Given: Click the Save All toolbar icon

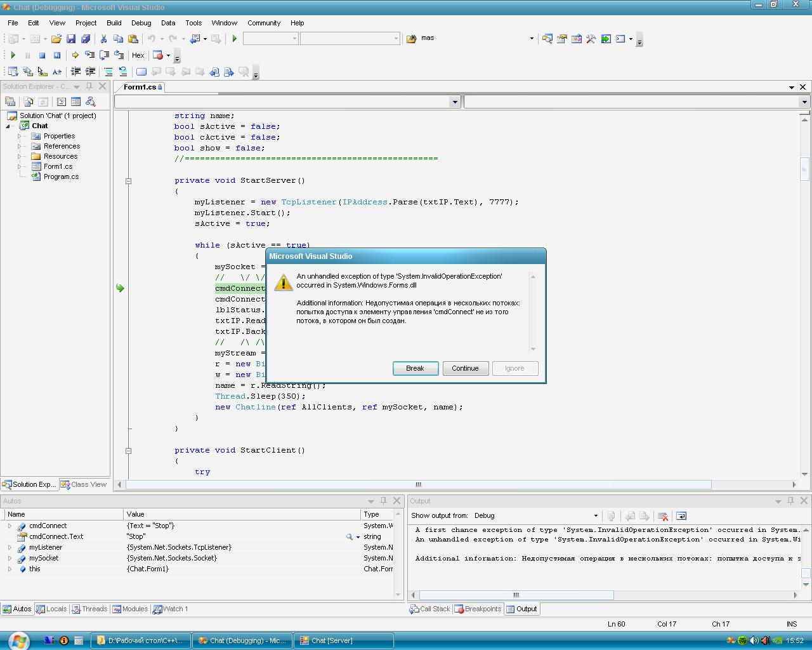Looking at the screenshot, I should (86, 39).
